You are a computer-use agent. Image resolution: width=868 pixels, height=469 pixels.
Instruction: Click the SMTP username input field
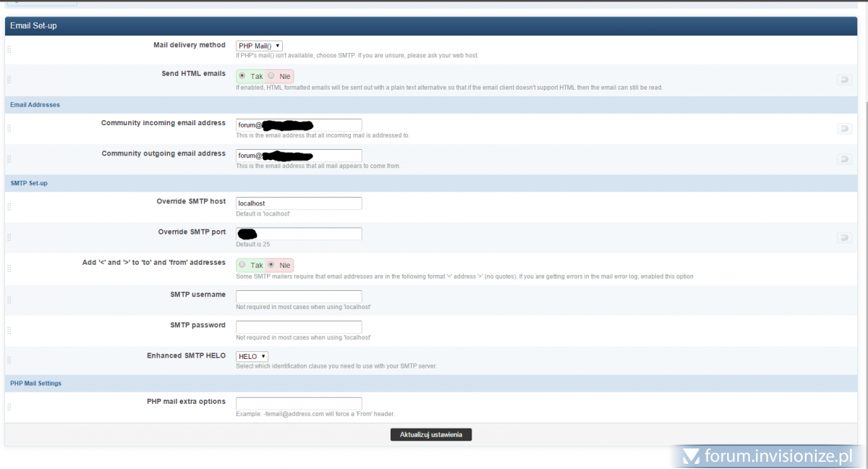click(x=299, y=296)
